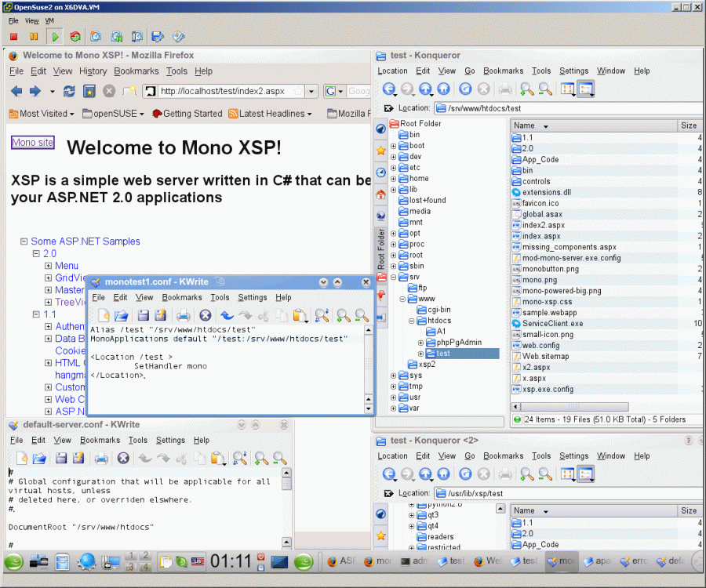Click the red Stop VM button
706x588 pixels.
[x=13, y=37]
